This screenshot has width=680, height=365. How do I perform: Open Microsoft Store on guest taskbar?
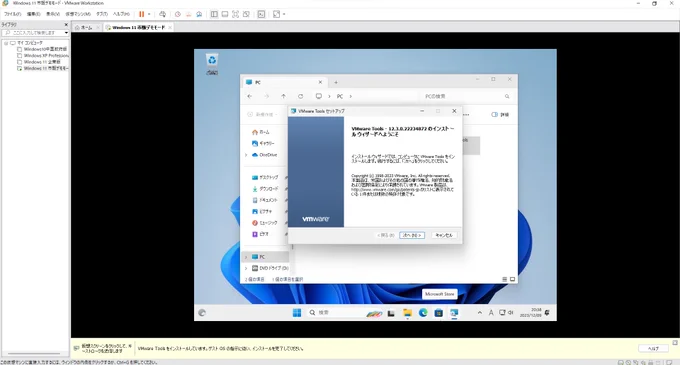(438, 313)
